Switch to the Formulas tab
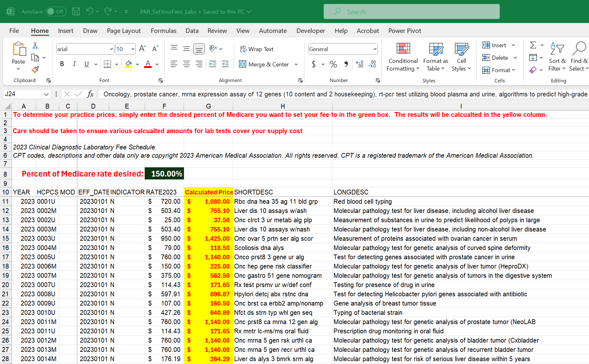The height and width of the screenshot is (364, 589). click(163, 31)
